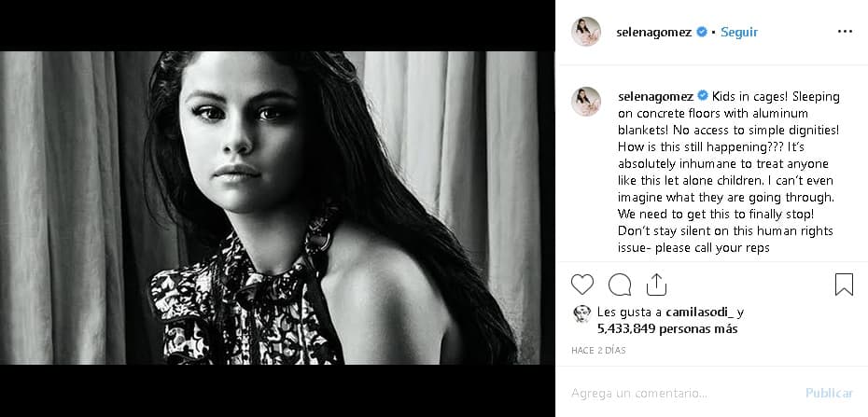Save the post with the bookmark icon
The height and width of the screenshot is (417, 868).
click(844, 285)
